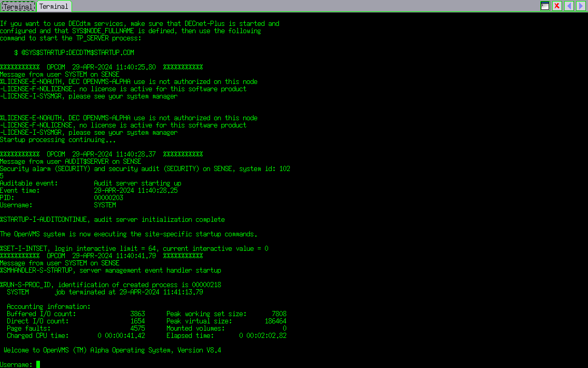Click "If you want to use DECdtm services" line

[139, 24]
